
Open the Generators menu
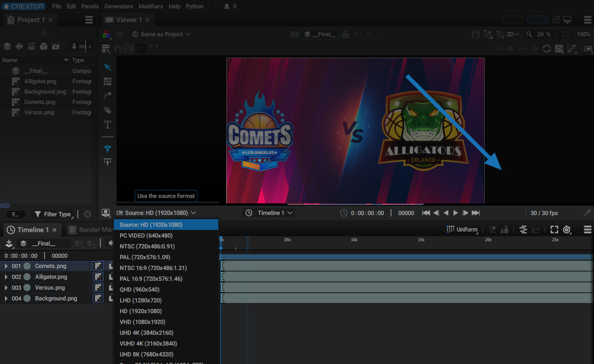click(119, 6)
